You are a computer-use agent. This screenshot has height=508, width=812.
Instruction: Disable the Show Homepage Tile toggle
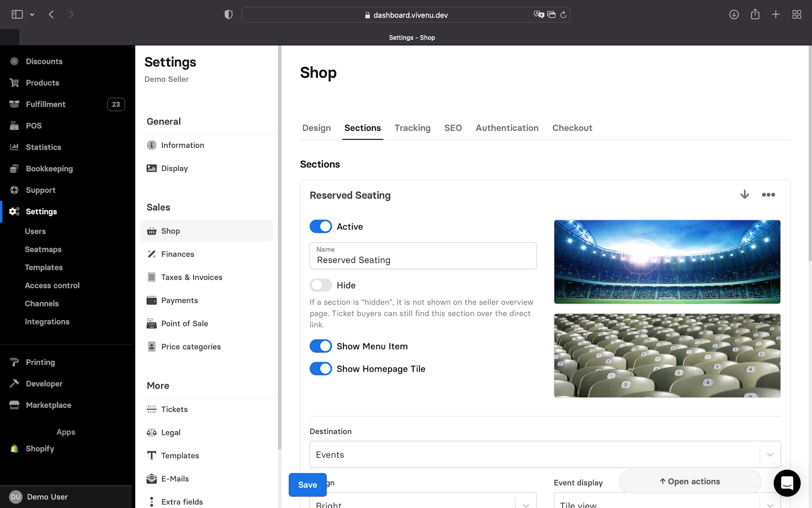pyautogui.click(x=321, y=369)
